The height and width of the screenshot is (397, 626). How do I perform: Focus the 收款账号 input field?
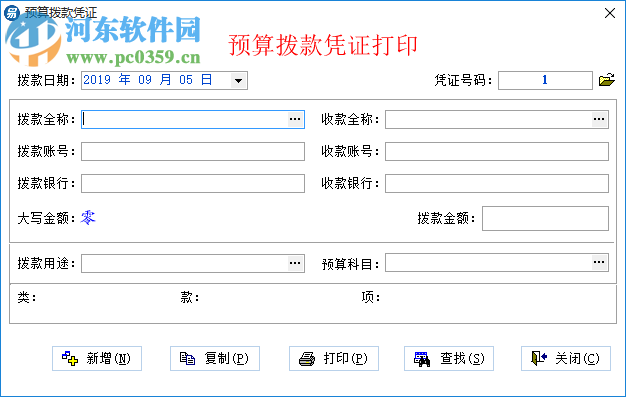click(497, 151)
